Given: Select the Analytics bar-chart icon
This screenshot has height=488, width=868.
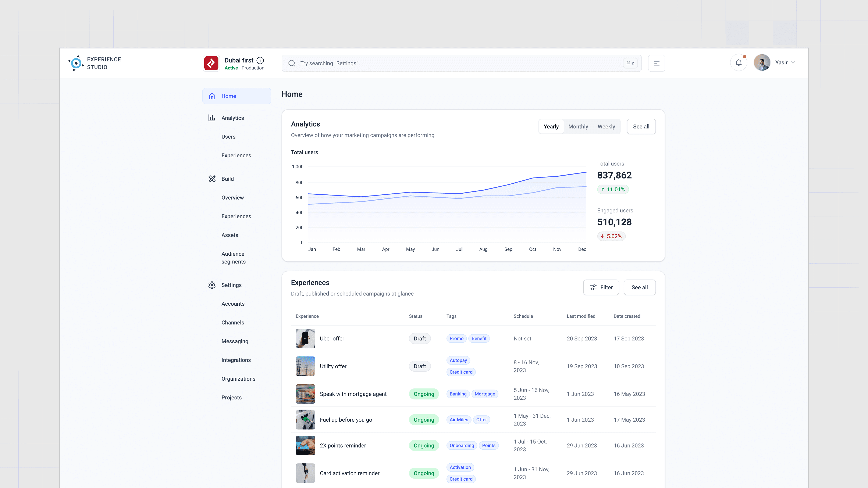Looking at the screenshot, I should point(212,118).
